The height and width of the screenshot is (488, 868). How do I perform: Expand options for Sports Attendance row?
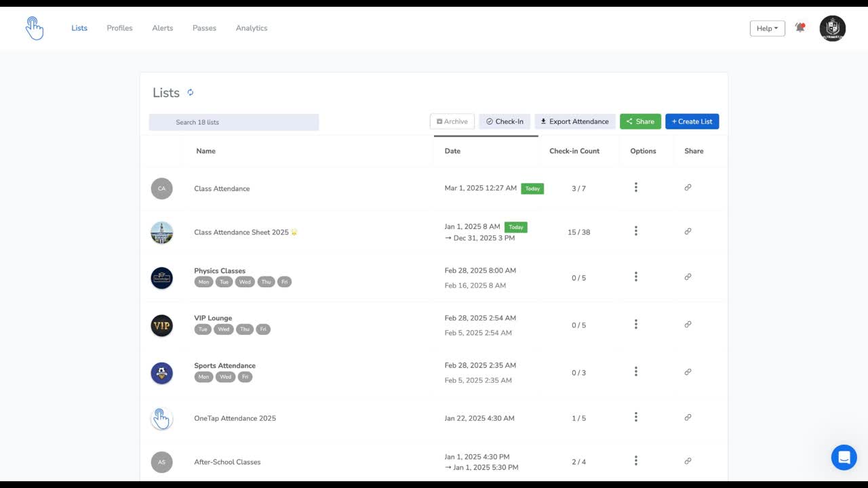(x=635, y=372)
